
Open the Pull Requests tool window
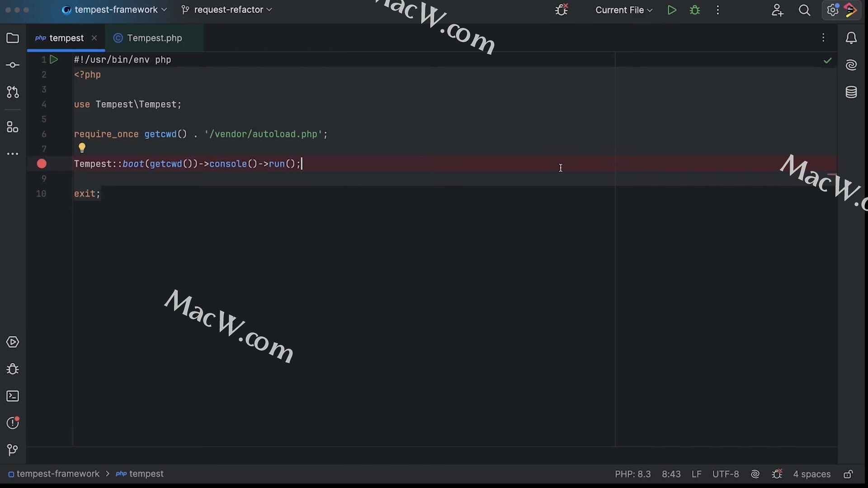click(x=13, y=92)
